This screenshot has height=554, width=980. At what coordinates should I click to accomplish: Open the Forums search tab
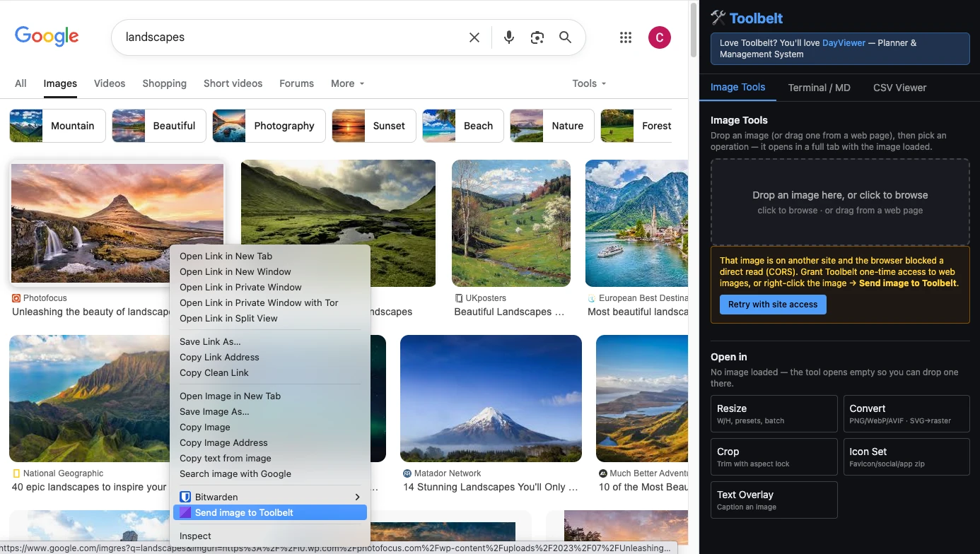(296, 83)
